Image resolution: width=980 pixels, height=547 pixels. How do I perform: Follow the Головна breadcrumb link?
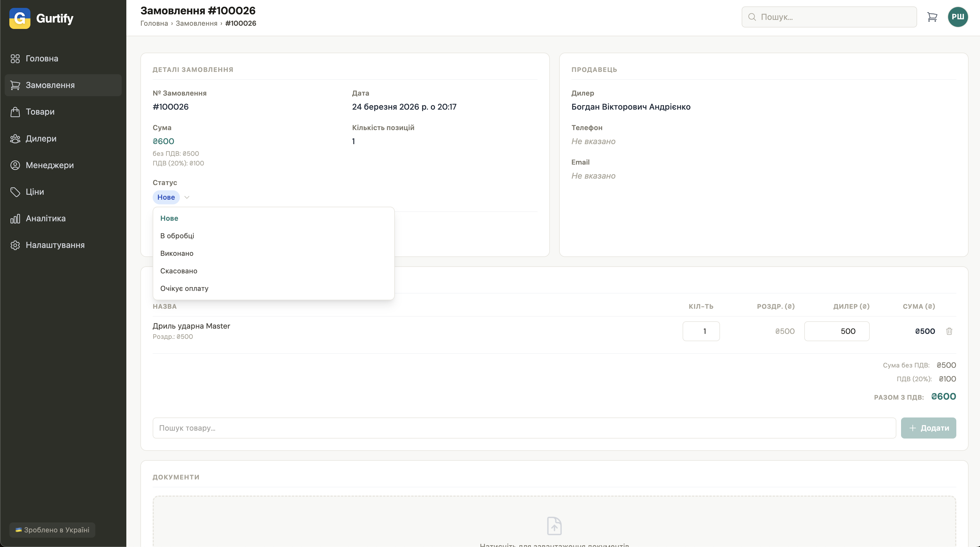pyautogui.click(x=154, y=23)
